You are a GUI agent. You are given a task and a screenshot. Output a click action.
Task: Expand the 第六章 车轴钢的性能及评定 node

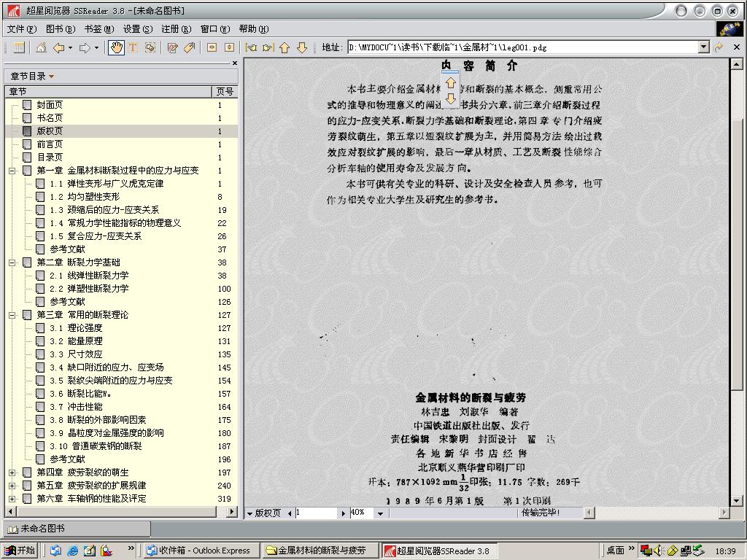click(12, 499)
